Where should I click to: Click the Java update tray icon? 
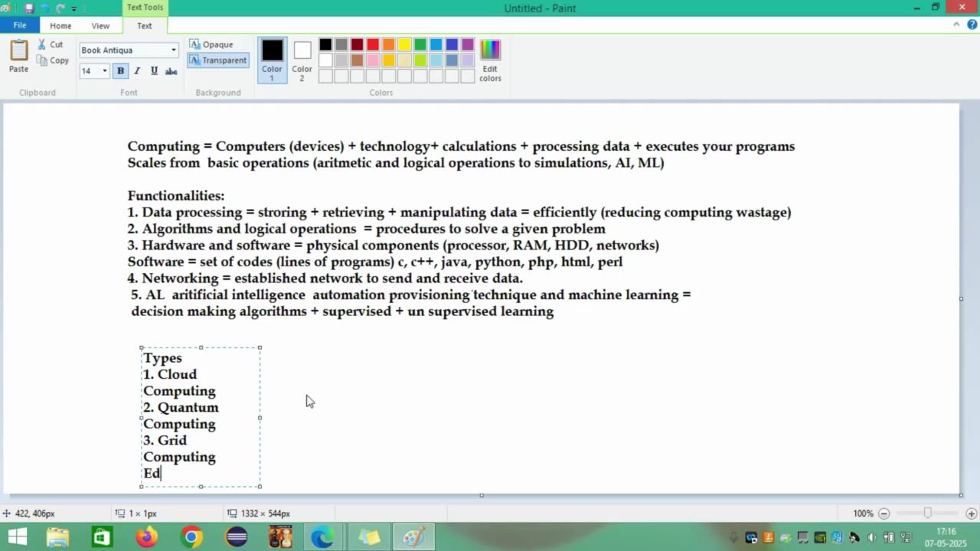(768, 537)
